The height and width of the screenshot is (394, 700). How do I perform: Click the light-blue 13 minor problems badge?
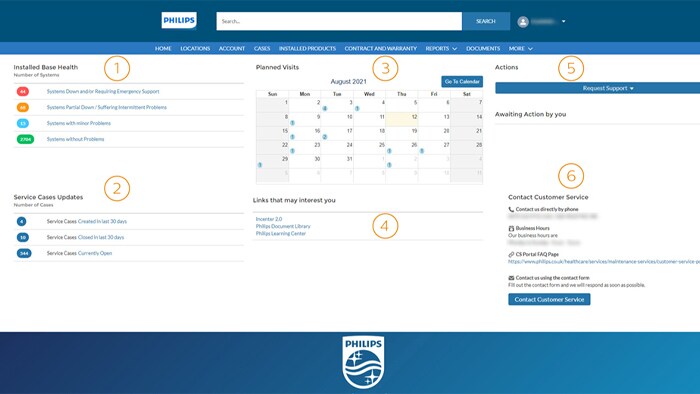click(x=23, y=123)
